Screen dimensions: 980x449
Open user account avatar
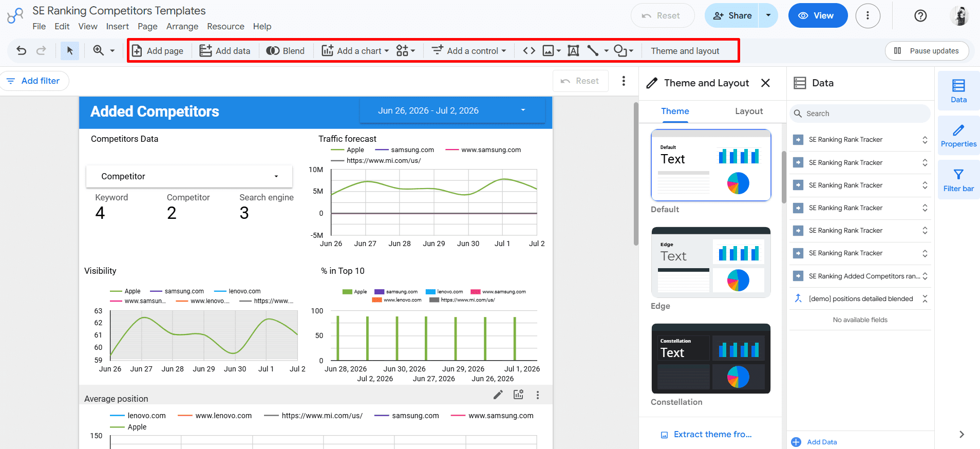point(958,16)
